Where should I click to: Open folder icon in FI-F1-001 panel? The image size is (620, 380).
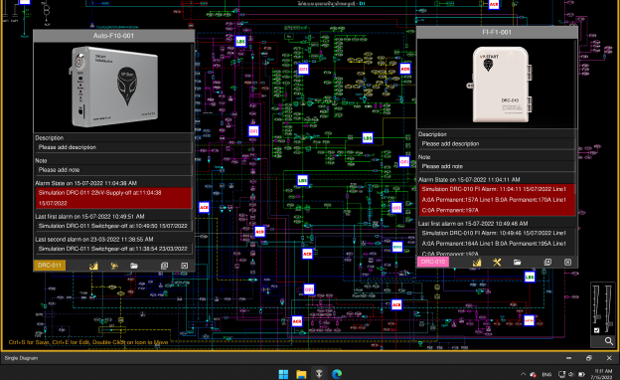tap(517, 262)
